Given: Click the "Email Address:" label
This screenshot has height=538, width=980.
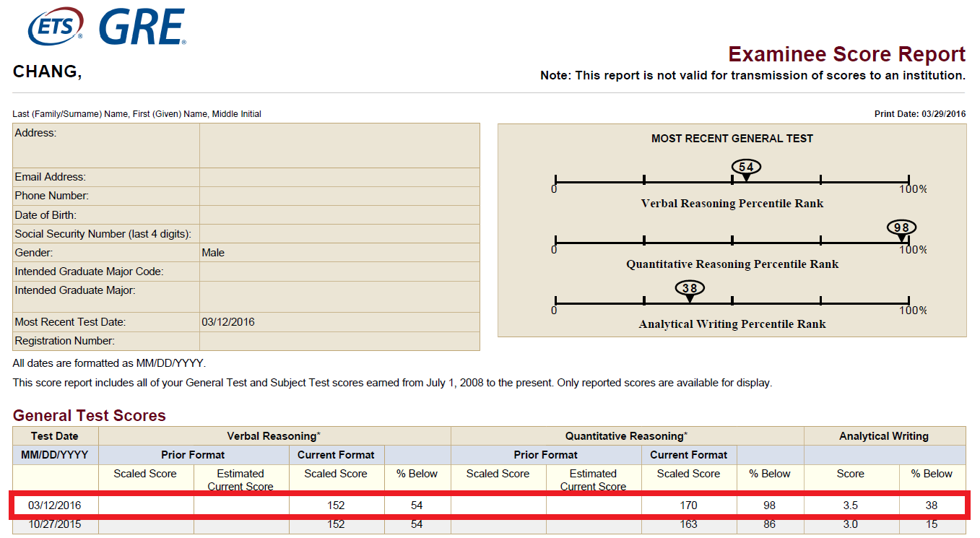Looking at the screenshot, I should click(x=51, y=177).
